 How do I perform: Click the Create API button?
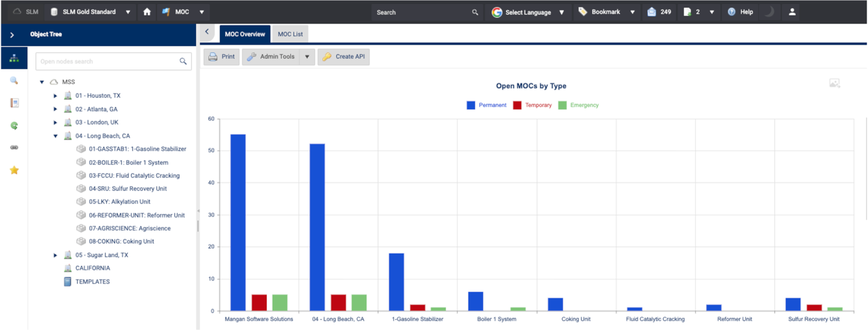[x=343, y=57]
